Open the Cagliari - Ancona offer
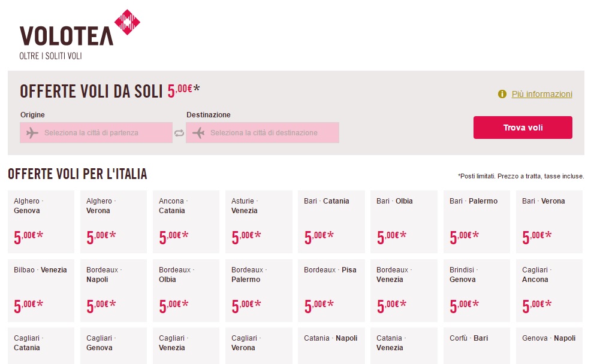This screenshot has width=591, height=364. tap(549, 290)
